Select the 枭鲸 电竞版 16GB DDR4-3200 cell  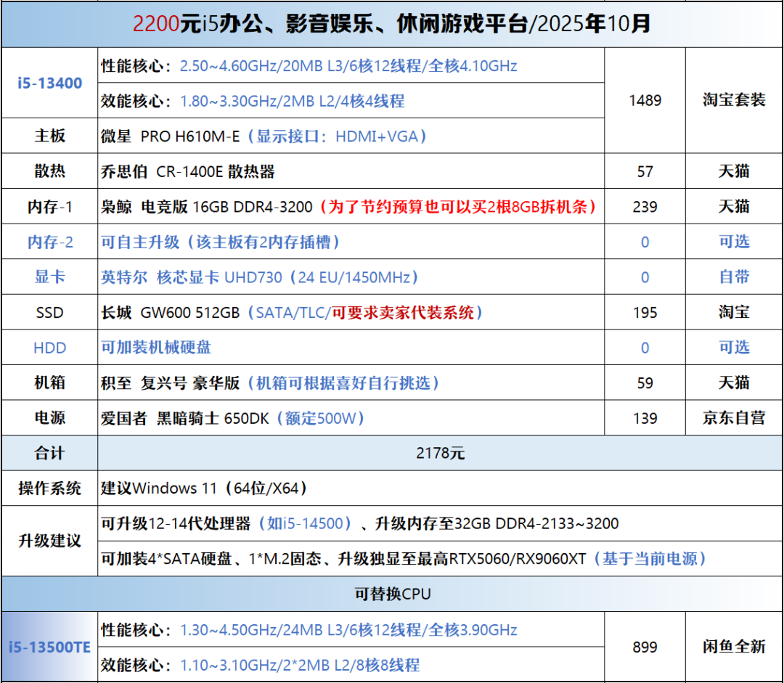point(351,207)
